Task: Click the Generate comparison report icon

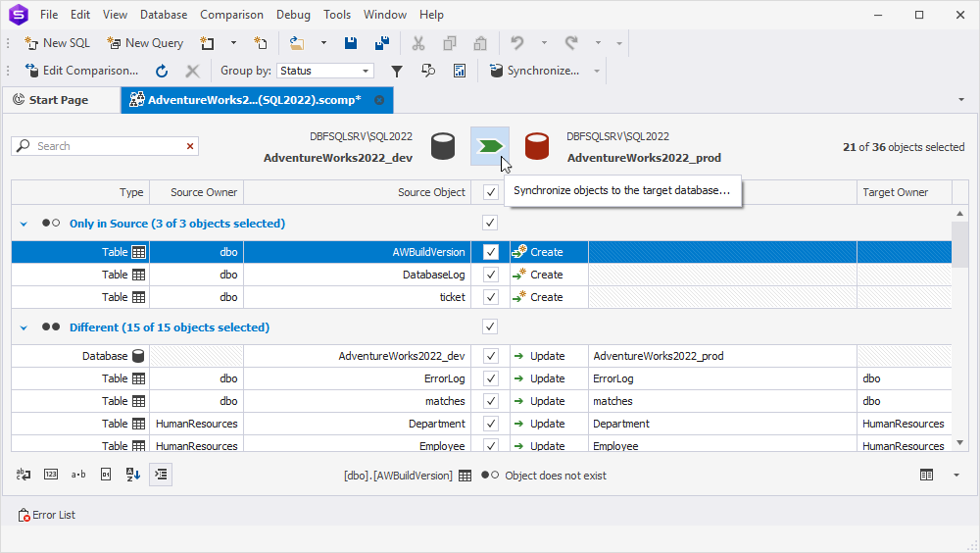Action: 460,72
